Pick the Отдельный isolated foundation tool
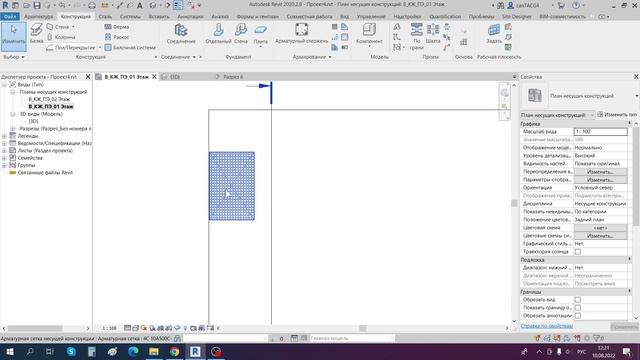 coord(218,33)
